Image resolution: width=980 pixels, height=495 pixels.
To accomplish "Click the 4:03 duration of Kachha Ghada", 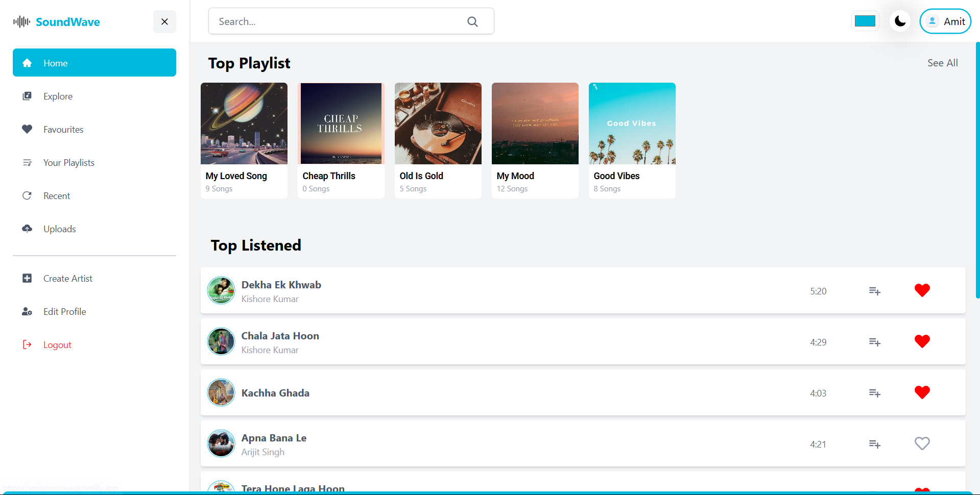I will tap(818, 393).
